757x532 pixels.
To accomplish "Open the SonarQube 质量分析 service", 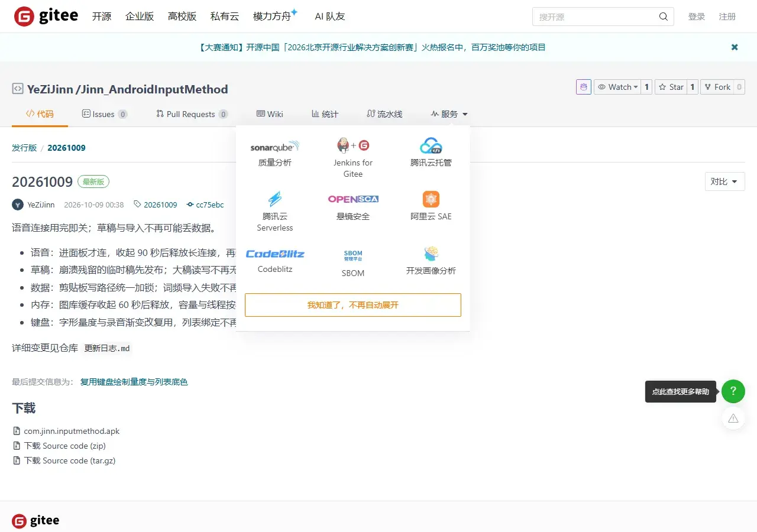I will 275,153.
